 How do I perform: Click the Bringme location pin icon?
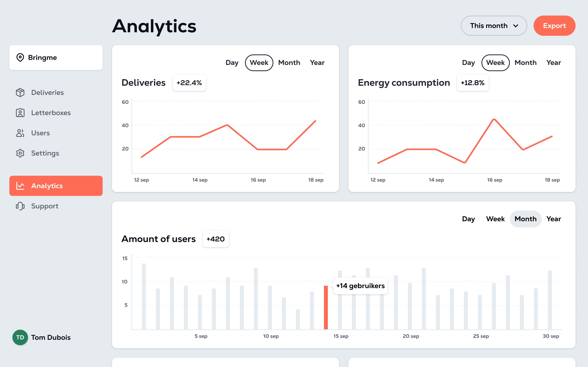point(20,58)
